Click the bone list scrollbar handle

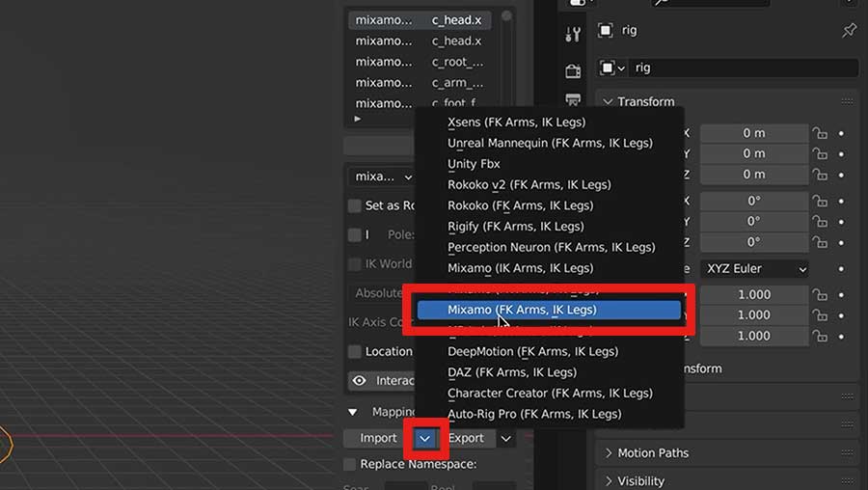point(506,16)
